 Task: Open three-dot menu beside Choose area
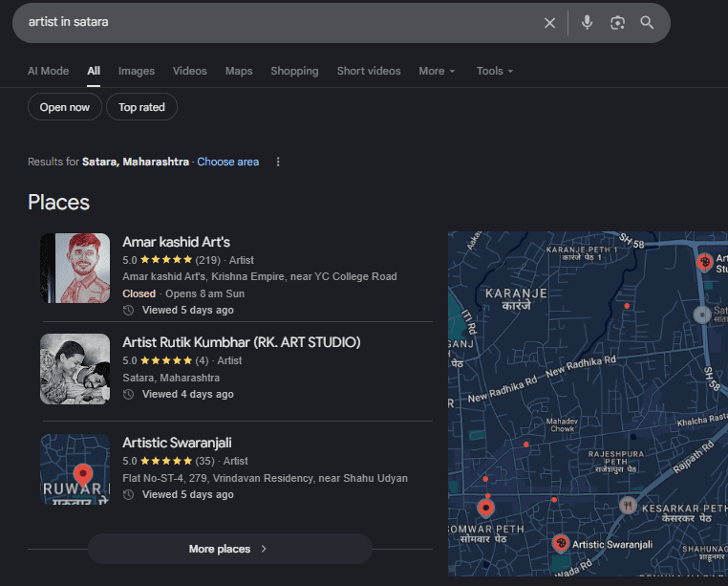pyautogui.click(x=278, y=162)
